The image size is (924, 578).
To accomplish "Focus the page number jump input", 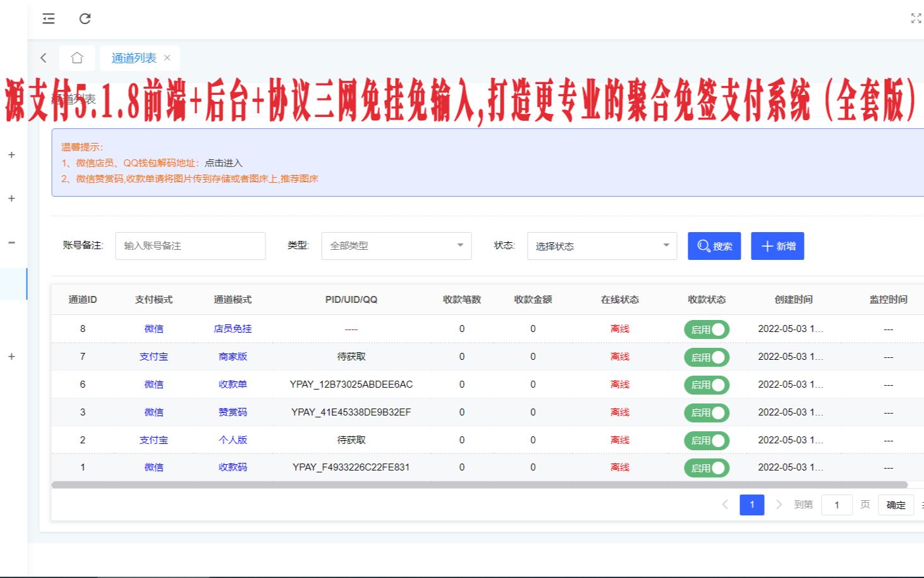I will 837,505.
